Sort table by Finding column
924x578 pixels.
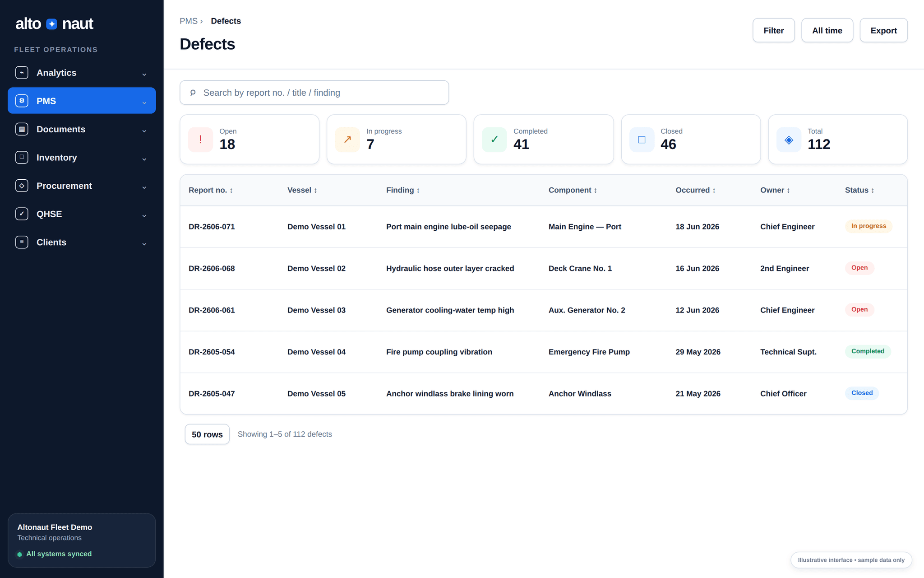(403, 190)
